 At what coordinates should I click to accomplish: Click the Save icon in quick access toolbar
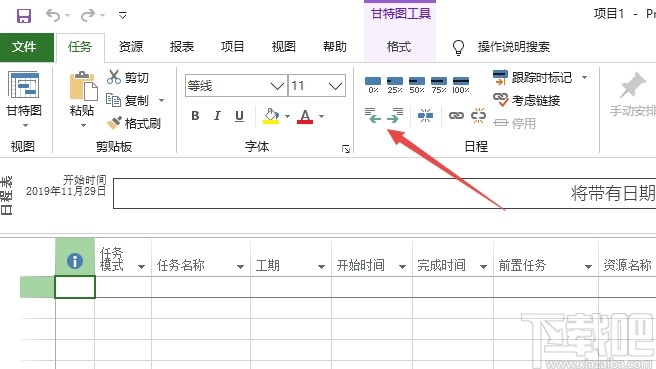[x=24, y=16]
